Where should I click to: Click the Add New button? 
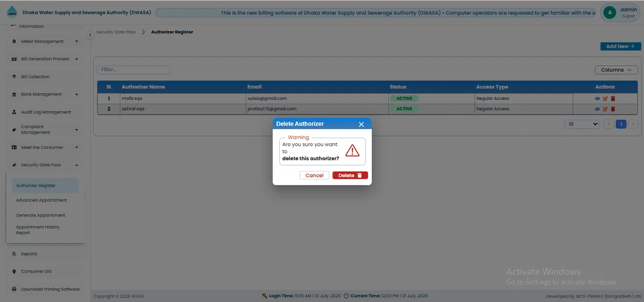click(x=620, y=46)
